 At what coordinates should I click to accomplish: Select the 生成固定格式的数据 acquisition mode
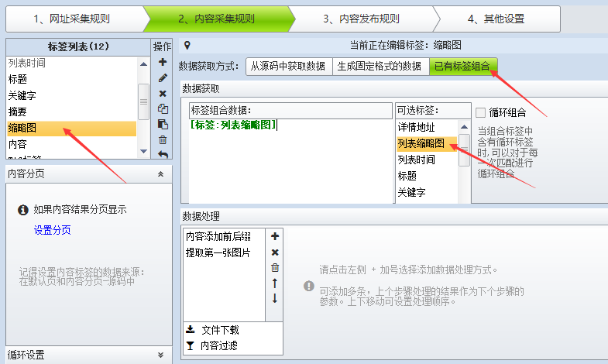pos(380,67)
